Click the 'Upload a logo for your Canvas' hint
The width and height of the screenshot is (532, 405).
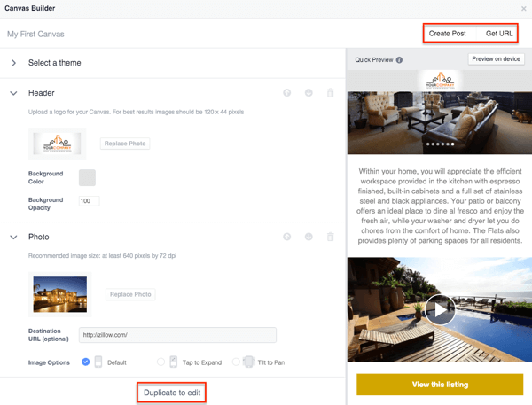click(x=136, y=112)
